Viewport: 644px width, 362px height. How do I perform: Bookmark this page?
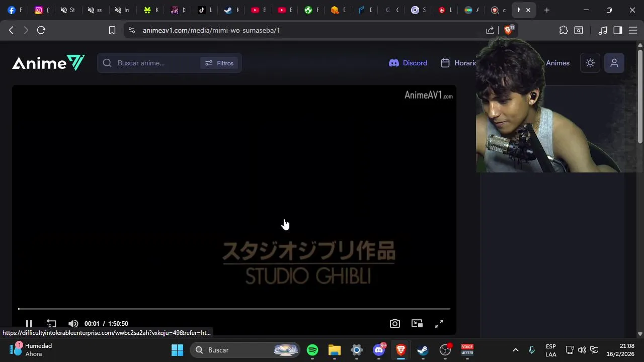112,30
